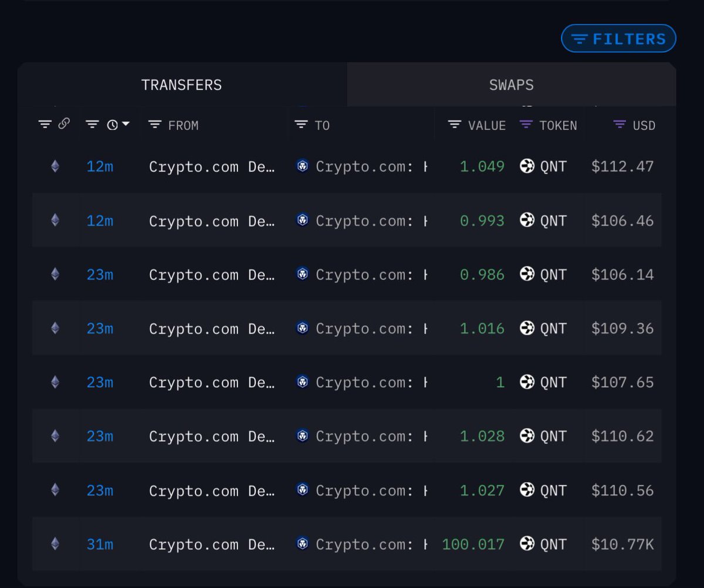Click the Crypto.com logo in the 1.027 row
Image resolution: width=704 pixels, height=588 pixels.
tap(302, 490)
